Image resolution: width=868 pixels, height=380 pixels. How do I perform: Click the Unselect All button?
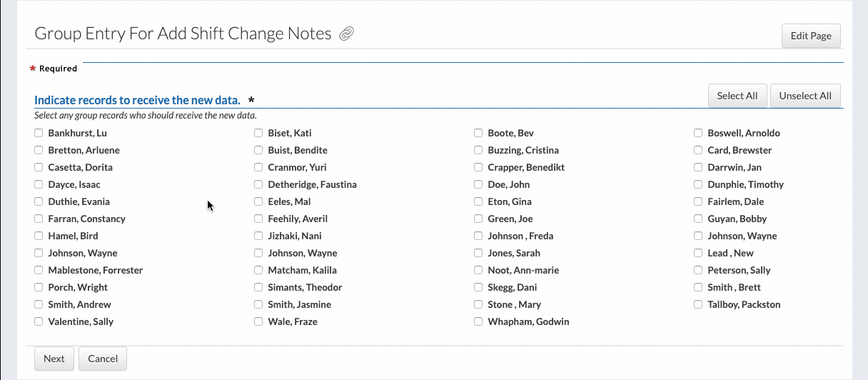[x=804, y=96]
